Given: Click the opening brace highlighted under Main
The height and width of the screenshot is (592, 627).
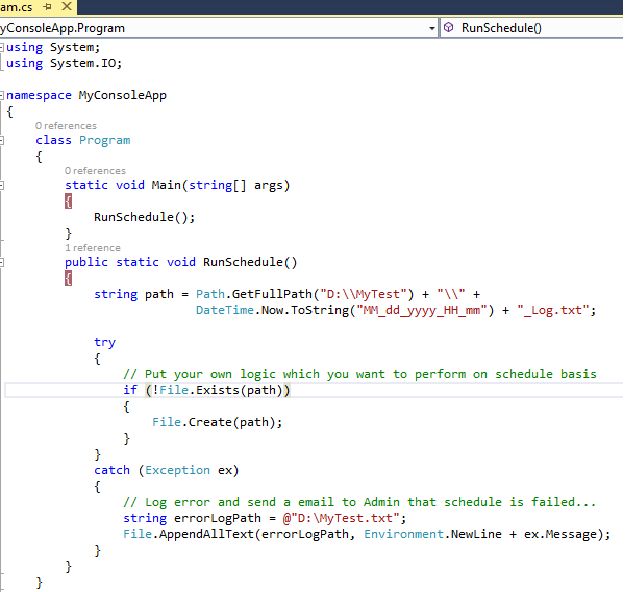Looking at the screenshot, I should coord(68,201).
